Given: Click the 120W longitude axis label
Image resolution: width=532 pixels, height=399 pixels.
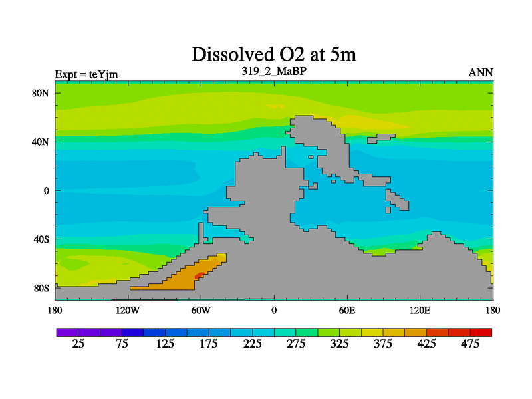Looking at the screenshot, I should tap(127, 311).
